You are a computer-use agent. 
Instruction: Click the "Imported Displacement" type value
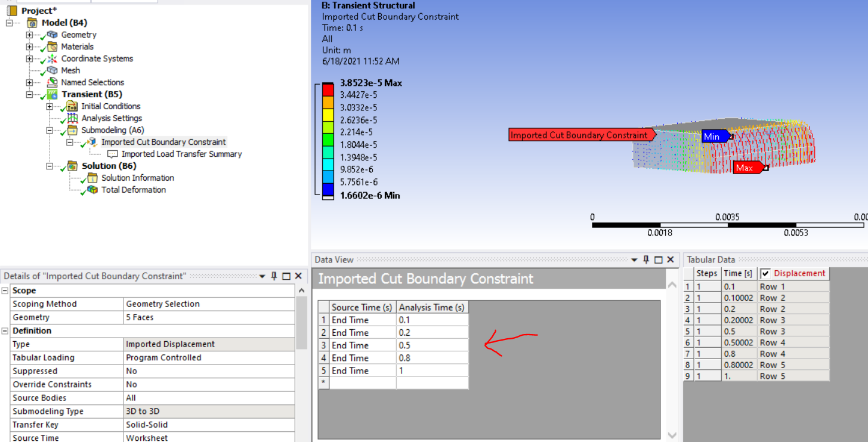tap(209, 344)
